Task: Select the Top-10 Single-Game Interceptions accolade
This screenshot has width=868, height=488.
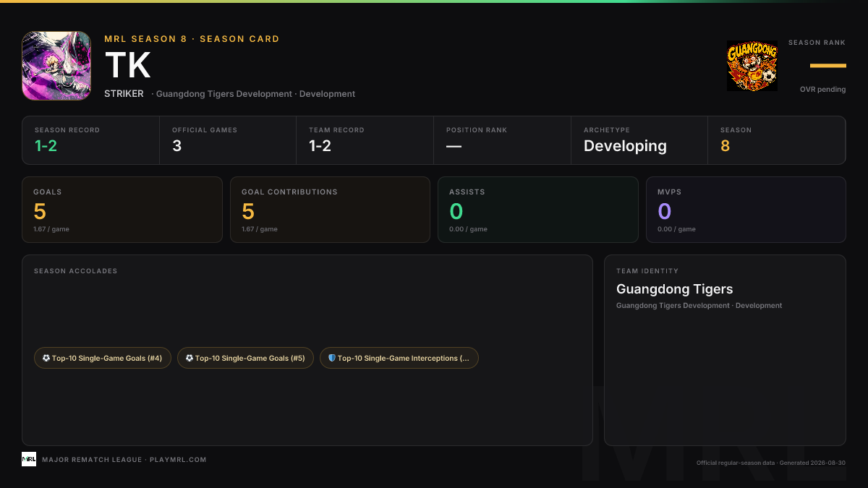Action: 399,358
